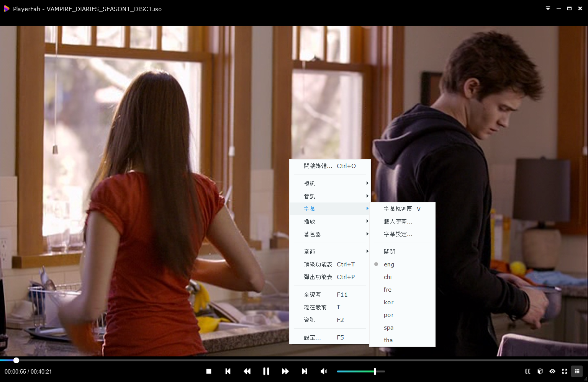Open 字幕設定... subtitle settings
The image size is (588, 382).
click(402, 234)
